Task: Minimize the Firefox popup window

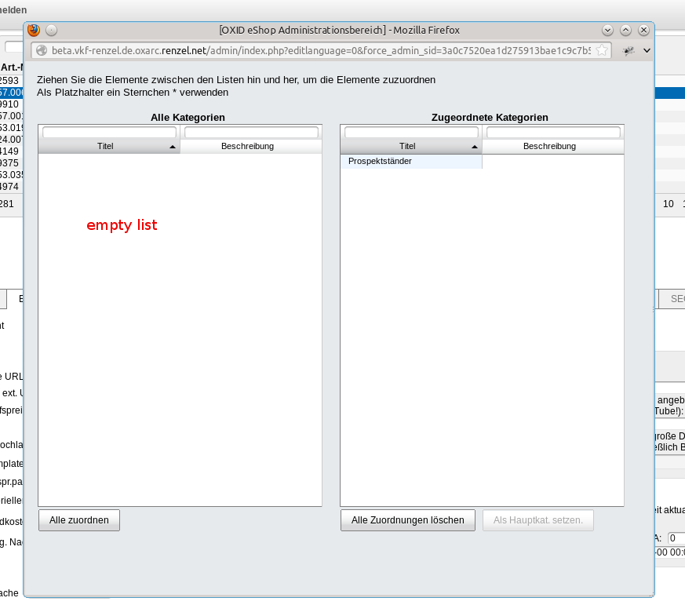Action: [x=607, y=31]
